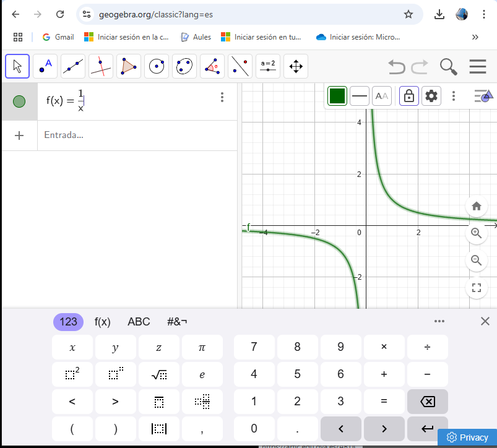Screen dimensions: 497x448
Task: Select the Angle tool
Action: click(x=212, y=66)
